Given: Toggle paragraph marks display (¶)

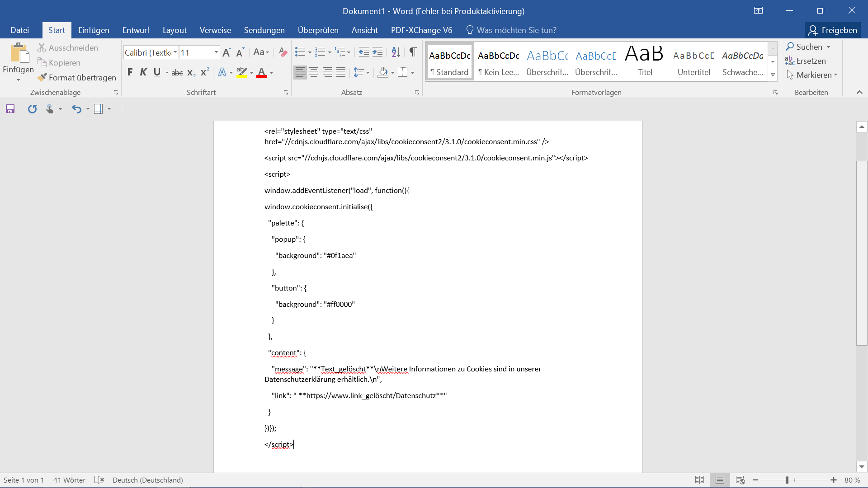Looking at the screenshot, I should point(413,52).
